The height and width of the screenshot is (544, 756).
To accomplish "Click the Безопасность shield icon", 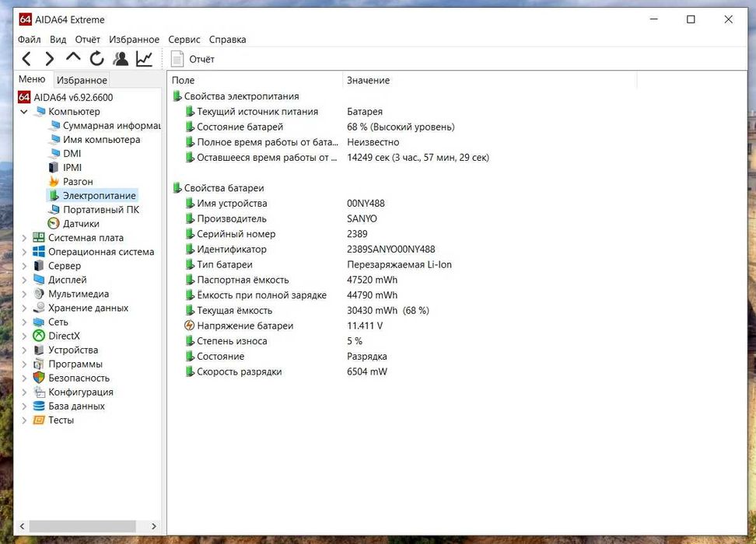I will pyautogui.click(x=39, y=378).
